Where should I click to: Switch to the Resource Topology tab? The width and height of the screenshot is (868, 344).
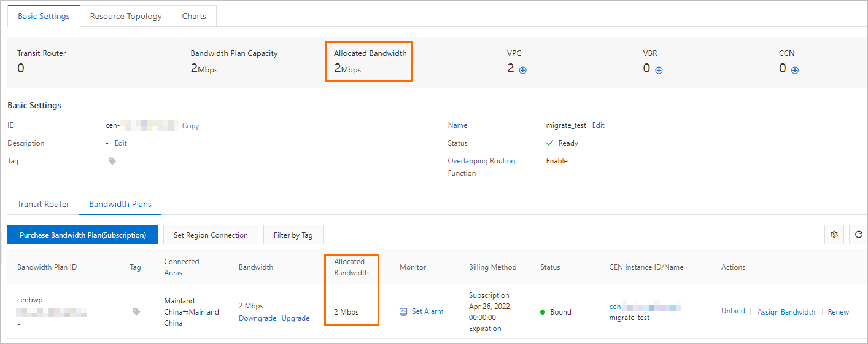[x=126, y=17]
